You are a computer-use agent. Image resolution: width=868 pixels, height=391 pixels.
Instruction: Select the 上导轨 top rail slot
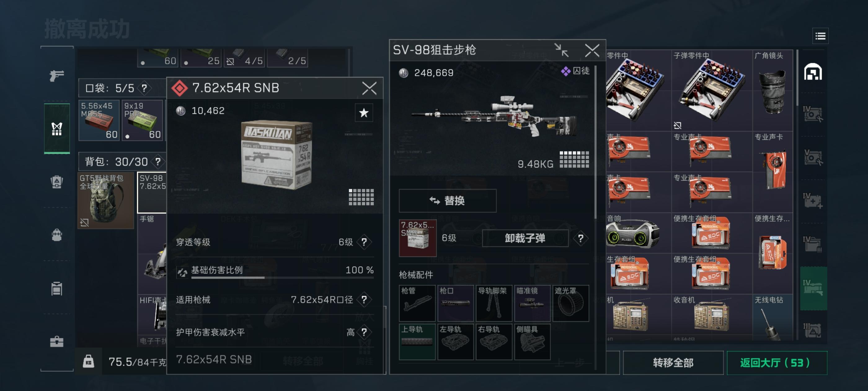pyautogui.click(x=417, y=342)
